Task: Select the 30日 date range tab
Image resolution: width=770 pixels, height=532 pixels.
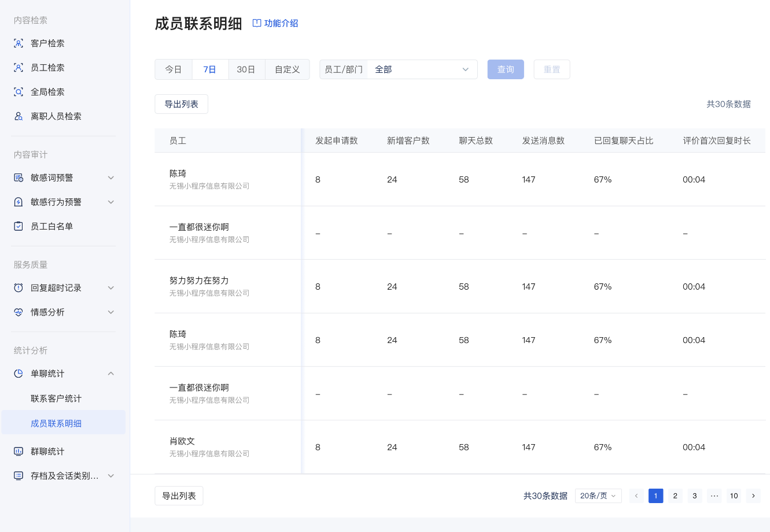Action: coord(246,69)
